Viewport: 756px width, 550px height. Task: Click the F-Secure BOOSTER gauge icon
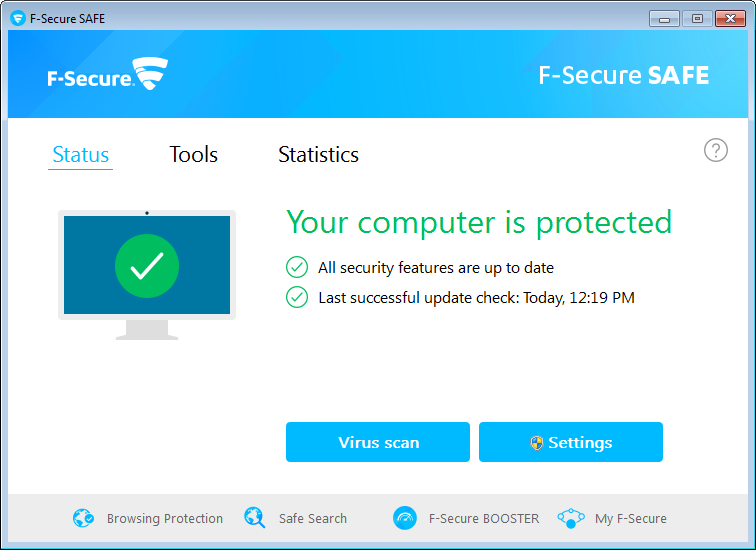405,518
